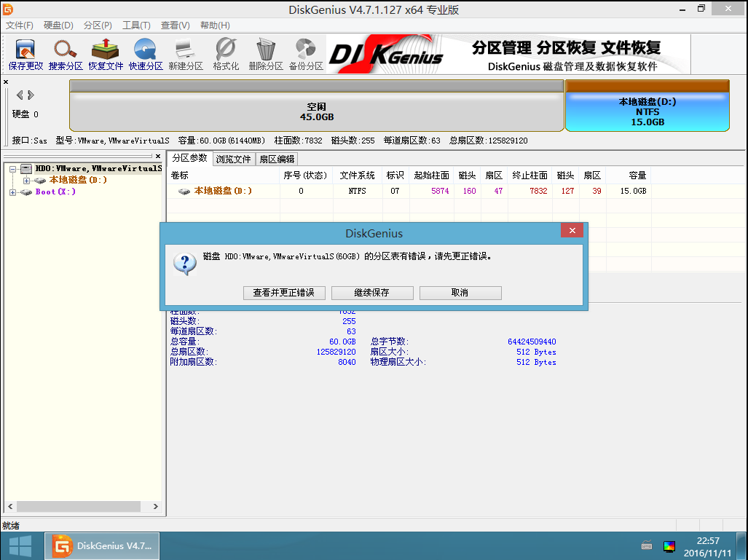The width and height of the screenshot is (748, 560).
Task: Expand the Boot(X:) tree node
Action: pos(13,192)
